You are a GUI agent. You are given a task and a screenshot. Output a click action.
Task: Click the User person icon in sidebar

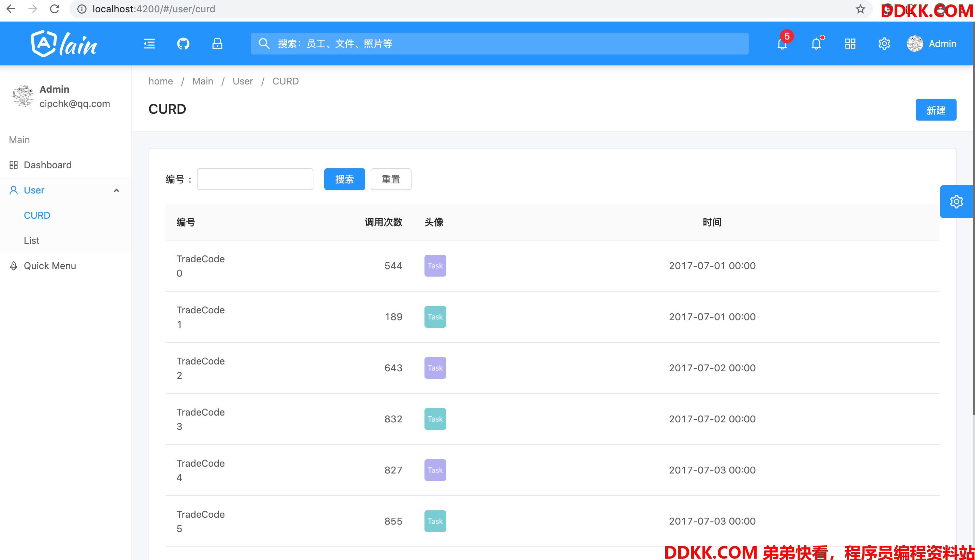coord(14,190)
